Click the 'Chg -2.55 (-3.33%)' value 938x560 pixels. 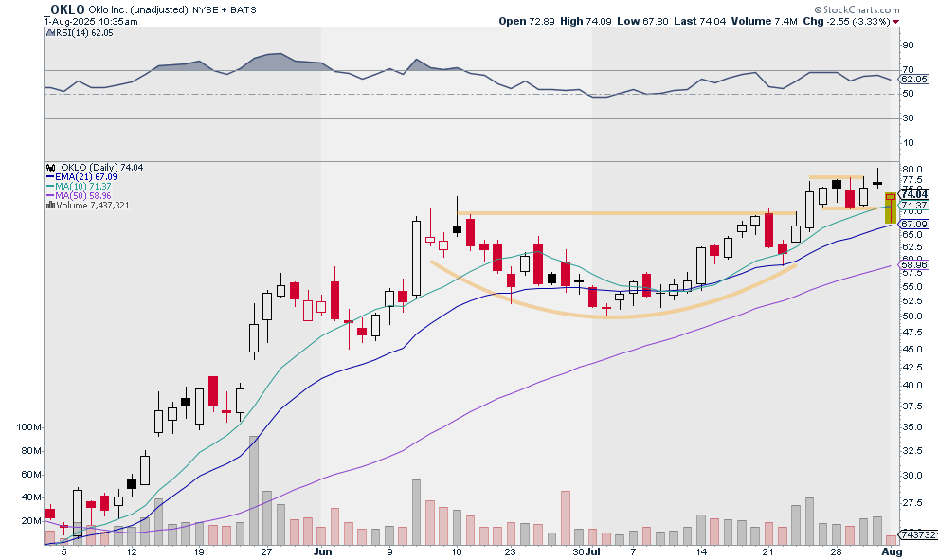[846, 21]
